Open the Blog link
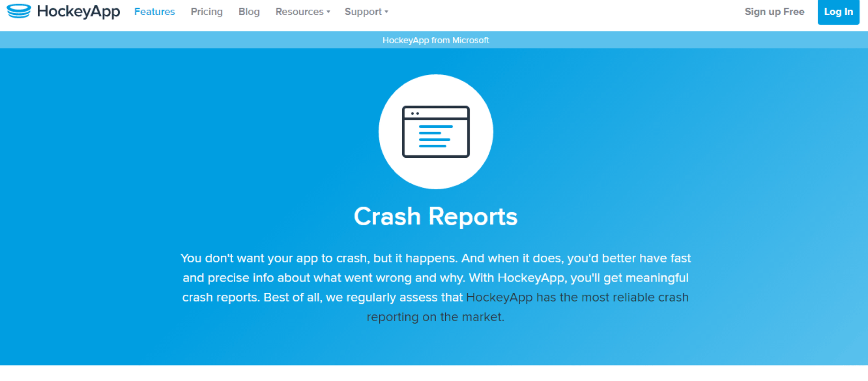This screenshot has height=381, width=868. point(249,12)
